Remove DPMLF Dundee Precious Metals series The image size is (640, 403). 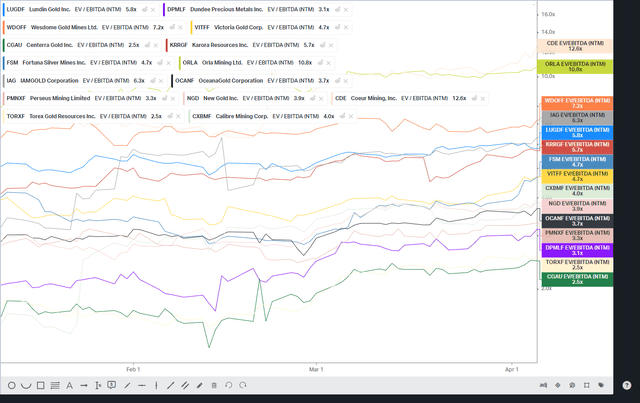click(346, 9)
